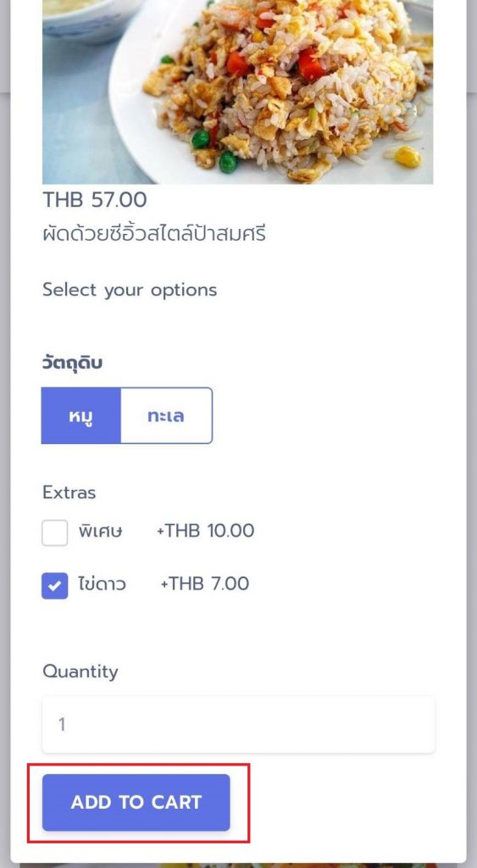477x868 pixels.
Task: Click the ไข่ดาว option label text
Action: point(102,584)
